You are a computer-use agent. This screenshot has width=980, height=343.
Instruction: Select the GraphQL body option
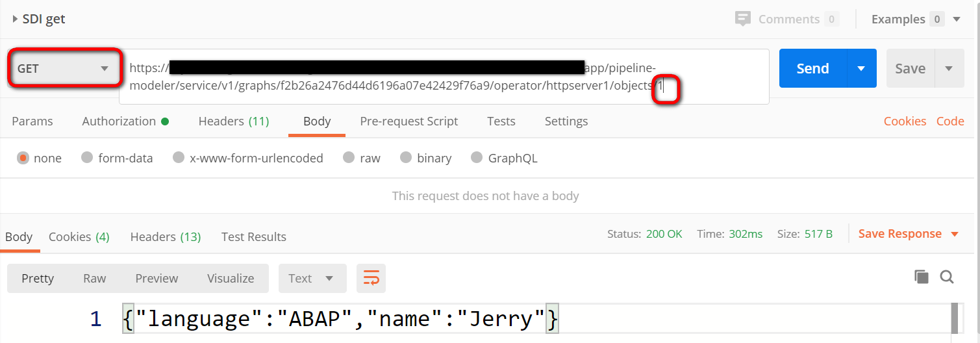click(x=477, y=158)
